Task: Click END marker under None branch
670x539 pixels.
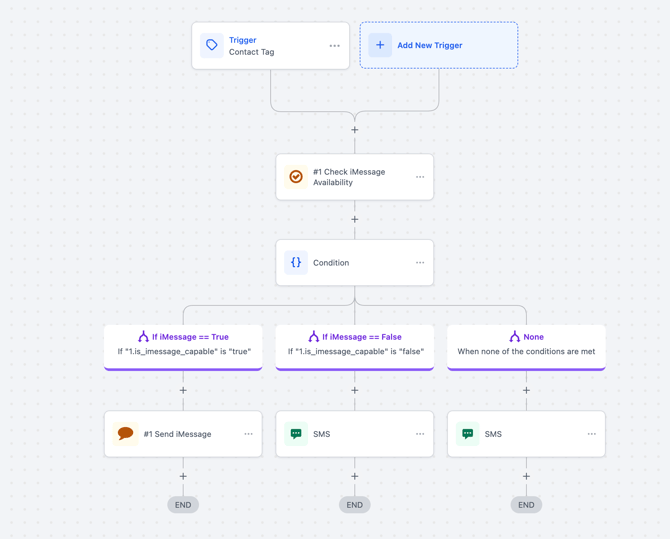Action: coord(526,505)
